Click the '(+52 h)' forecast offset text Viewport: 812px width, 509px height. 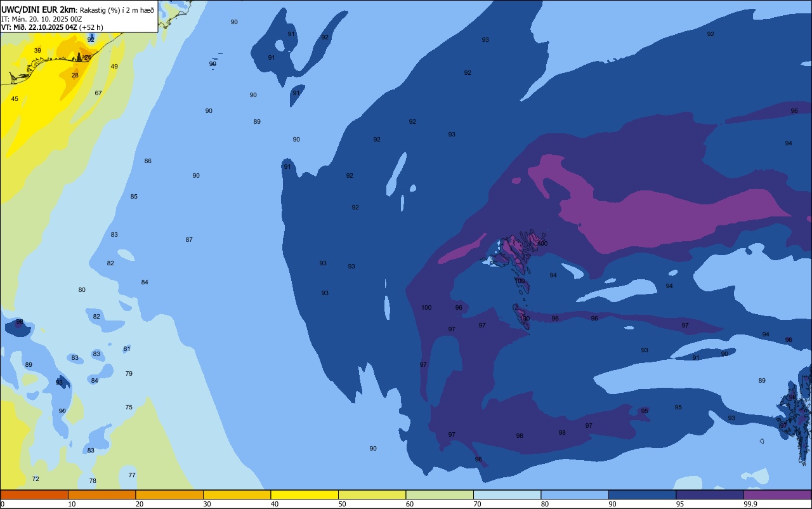[x=91, y=27]
